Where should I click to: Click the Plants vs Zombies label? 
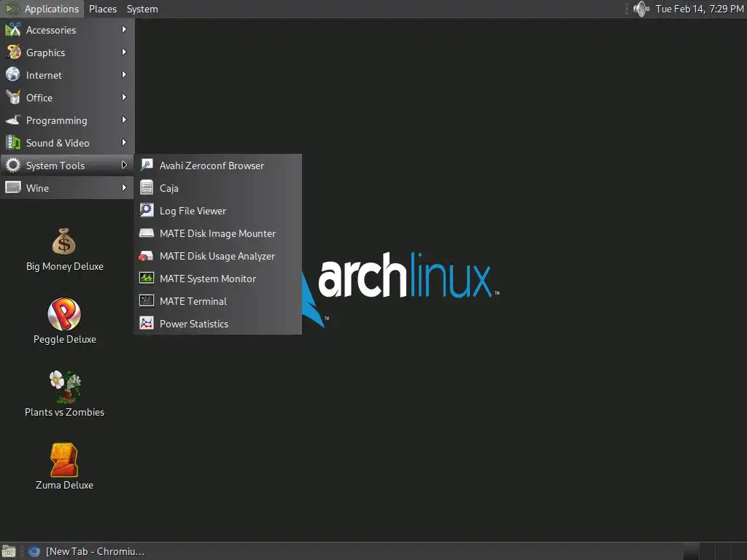click(x=64, y=413)
